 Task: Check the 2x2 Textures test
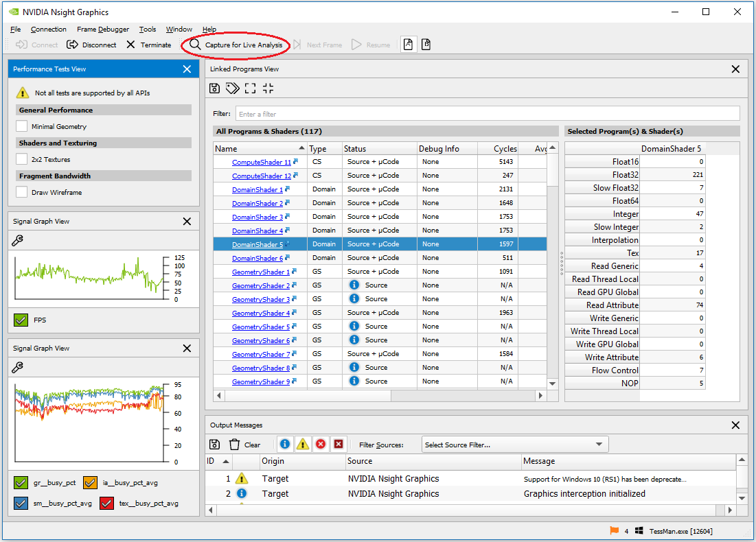(22, 159)
